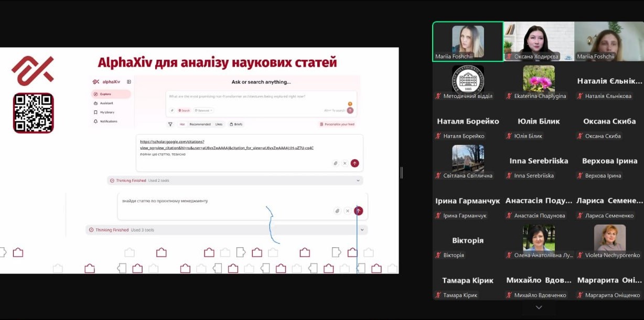Toggle the Search mode chip
This screenshot has width=644, height=320.
184,111
